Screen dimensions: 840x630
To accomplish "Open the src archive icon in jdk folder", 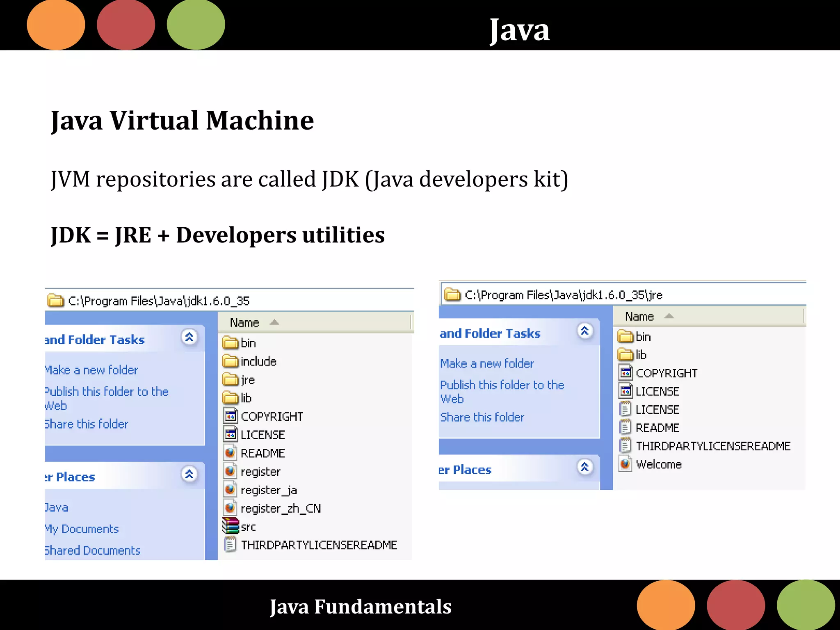I will click(x=231, y=526).
